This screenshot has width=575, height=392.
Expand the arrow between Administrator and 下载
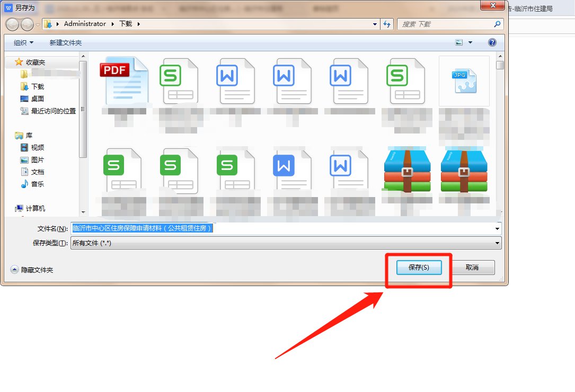(112, 24)
